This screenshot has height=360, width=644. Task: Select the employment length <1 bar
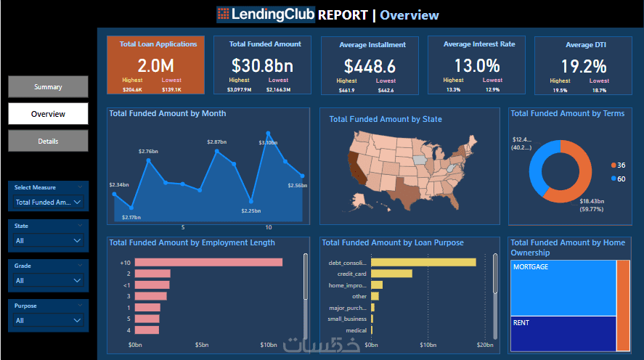coord(152,285)
